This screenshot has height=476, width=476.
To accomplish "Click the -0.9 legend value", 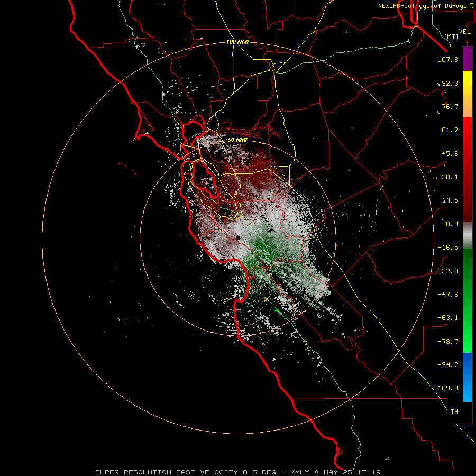I will click(450, 224).
